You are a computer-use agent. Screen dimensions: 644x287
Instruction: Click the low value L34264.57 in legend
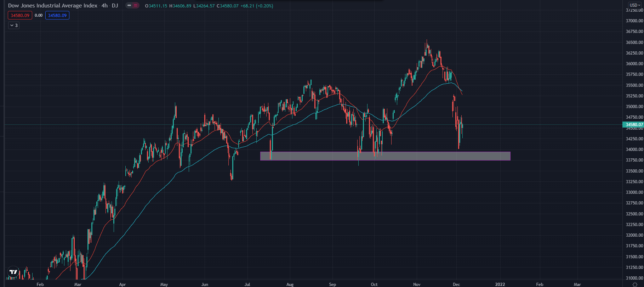click(204, 6)
